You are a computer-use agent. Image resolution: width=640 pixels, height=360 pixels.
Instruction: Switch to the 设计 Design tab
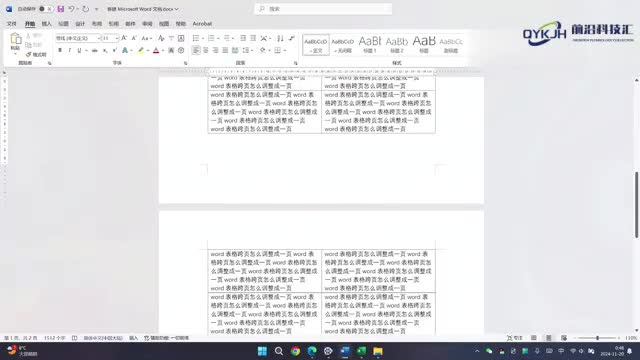(80, 24)
